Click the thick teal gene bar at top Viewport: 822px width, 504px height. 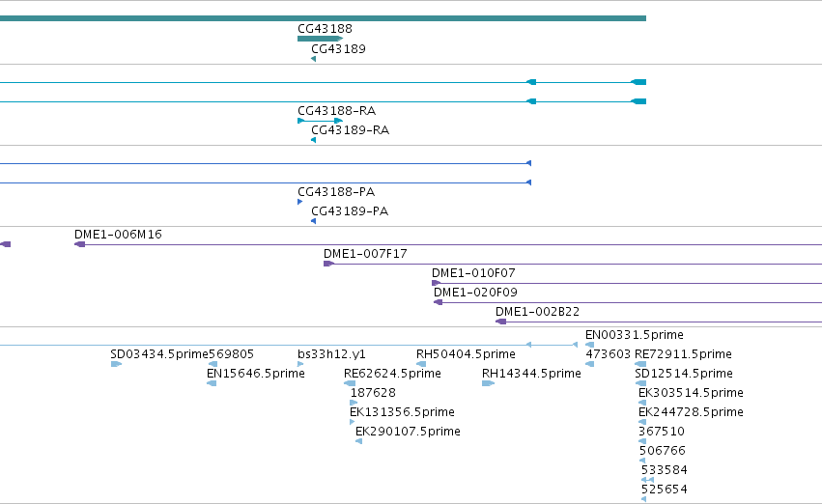[x=323, y=18]
